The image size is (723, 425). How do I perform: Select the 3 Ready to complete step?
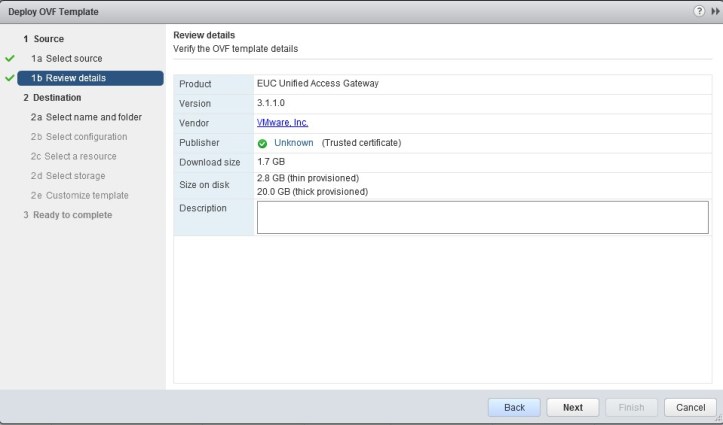67,214
